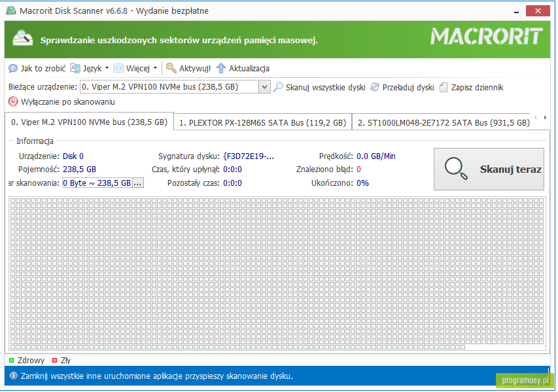This screenshot has height=392, width=558.
Task: Click the Przeładuj dyski label
Action: [x=408, y=88]
